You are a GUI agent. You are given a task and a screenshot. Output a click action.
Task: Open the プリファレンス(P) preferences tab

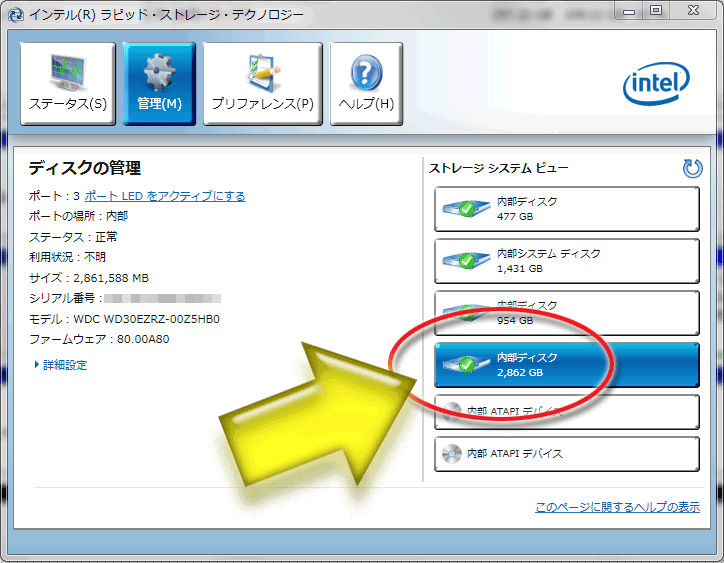[x=263, y=84]
